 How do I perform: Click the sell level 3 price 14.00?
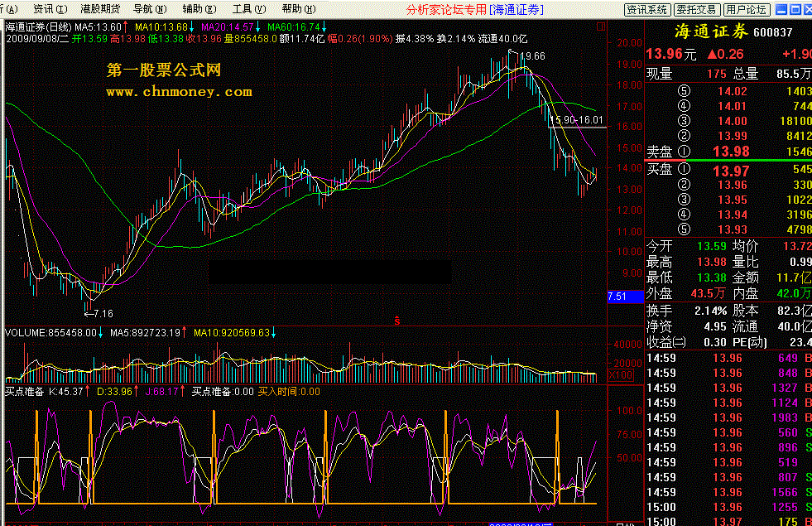pyautogui.click(x=733, y=121)
